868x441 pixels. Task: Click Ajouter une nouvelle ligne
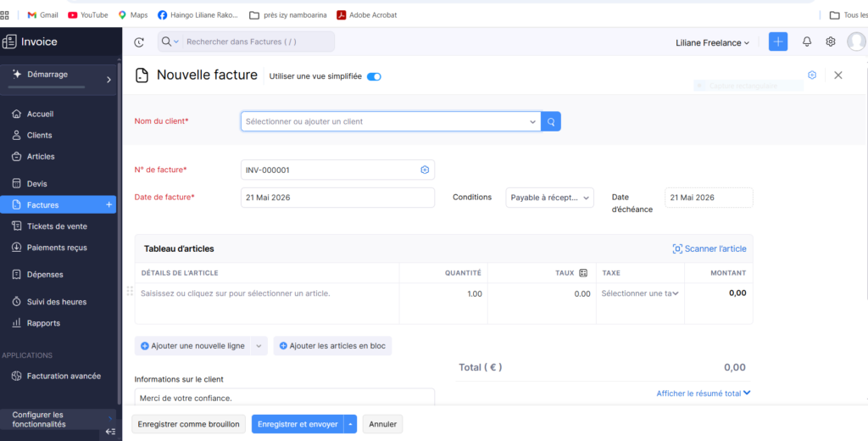[192, 346]
